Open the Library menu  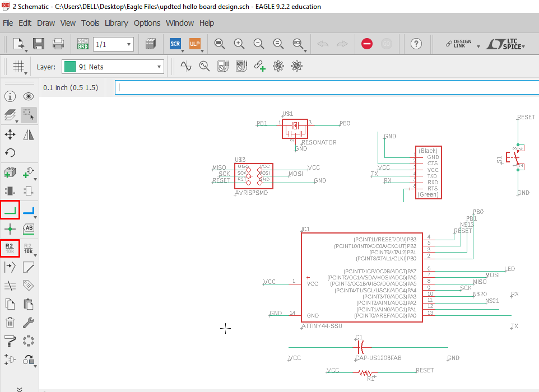pos(116,23)
